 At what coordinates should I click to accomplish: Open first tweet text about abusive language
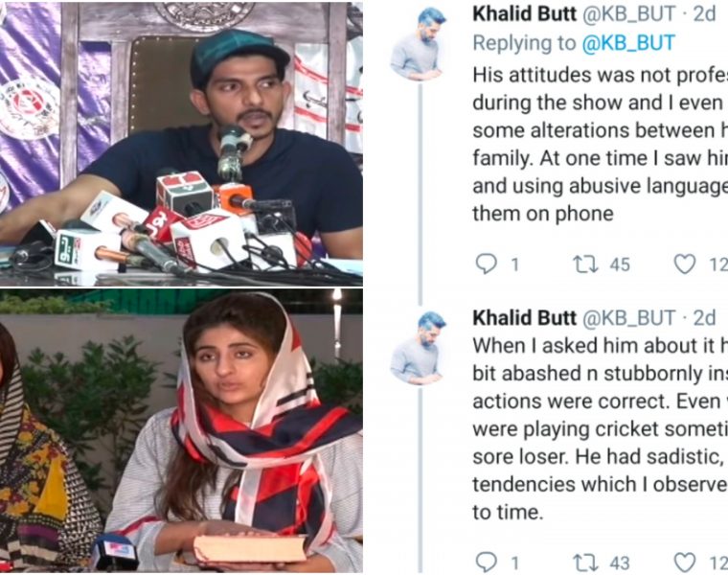[601, 145]
